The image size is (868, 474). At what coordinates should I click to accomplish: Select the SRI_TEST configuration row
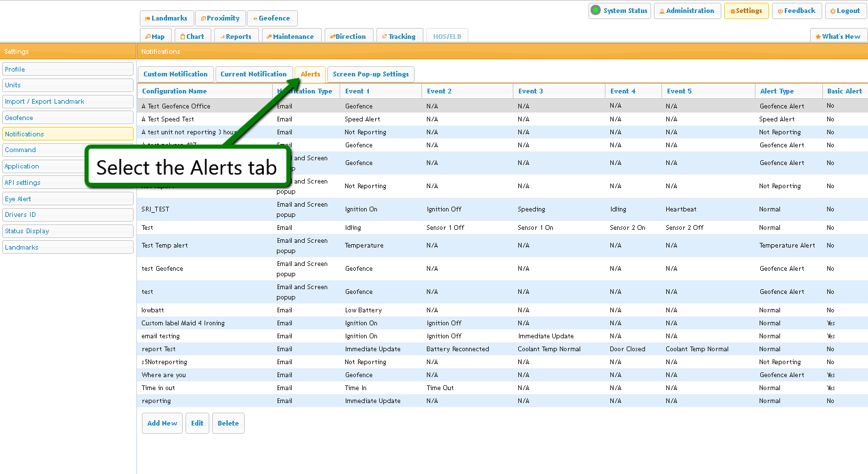(x=155, y=209)
